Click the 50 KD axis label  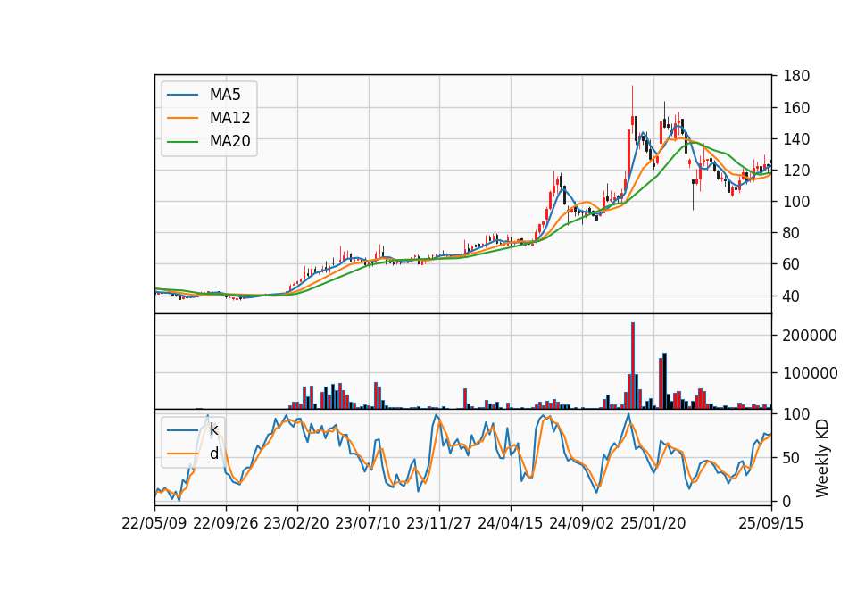tap(792, 458)
